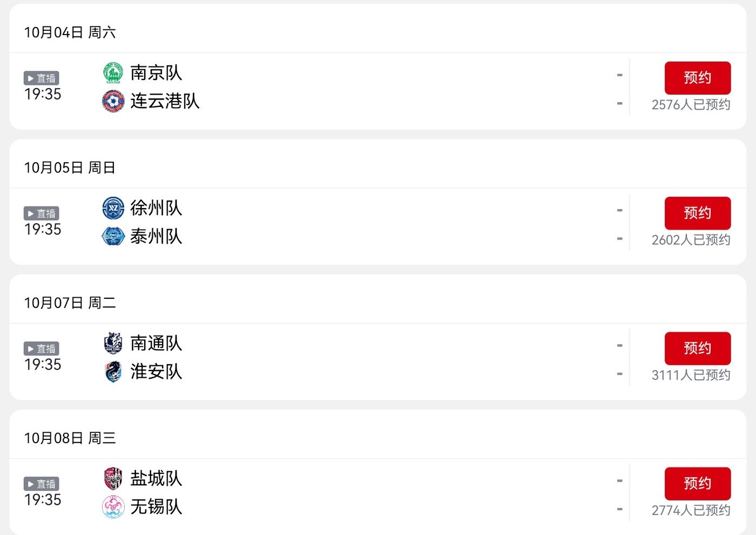Click the Nantong team logo
The height and width of the screenshot is (535, 756).
[x=113, y=343]
